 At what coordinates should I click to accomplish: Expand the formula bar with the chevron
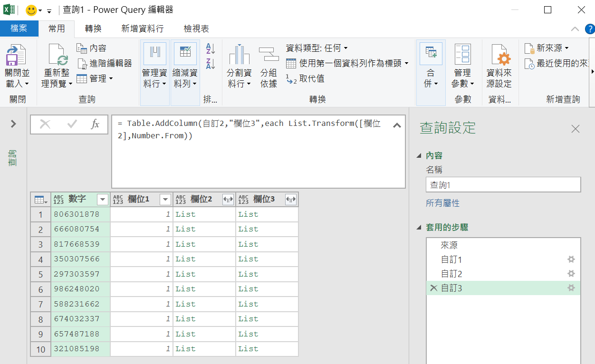coord(397,125)
